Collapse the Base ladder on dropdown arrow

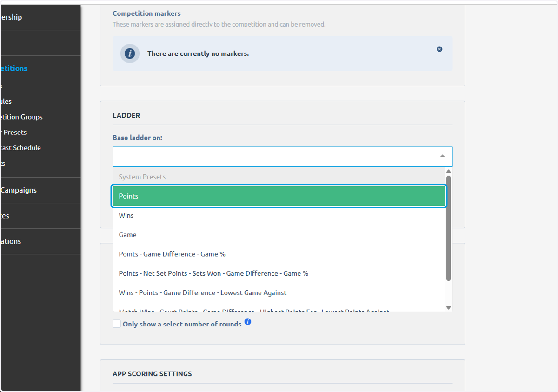pos(443,156)
